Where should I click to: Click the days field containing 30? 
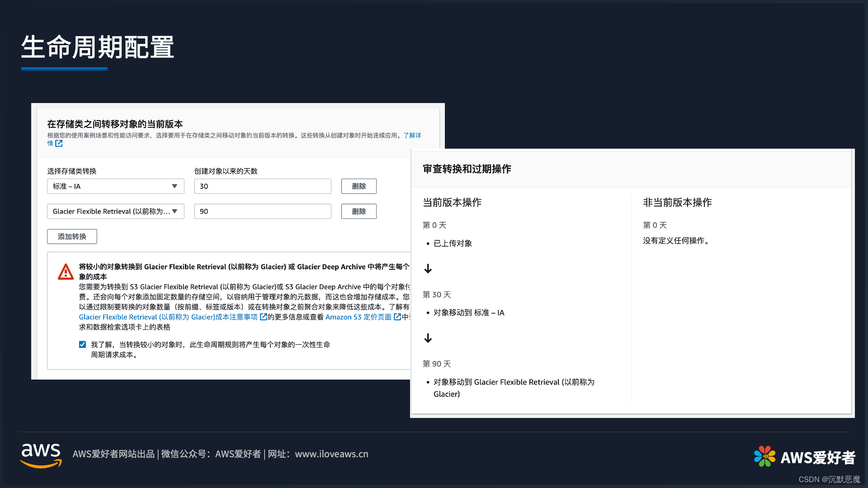[x=263, y=186]
